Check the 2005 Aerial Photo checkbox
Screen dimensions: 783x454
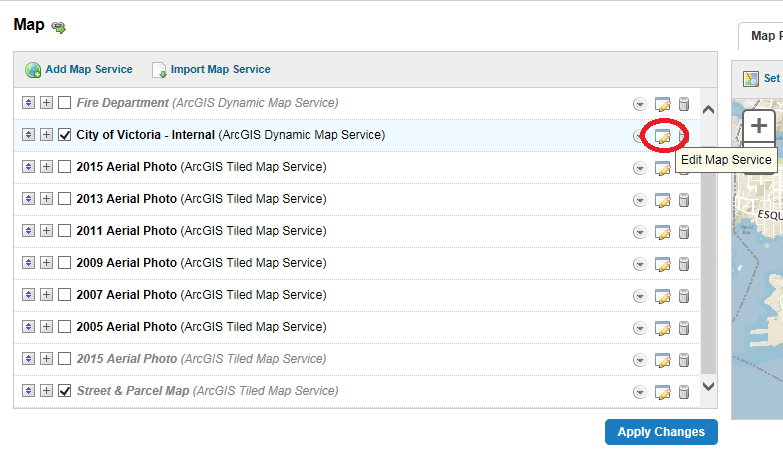click(x=64, y=327)
